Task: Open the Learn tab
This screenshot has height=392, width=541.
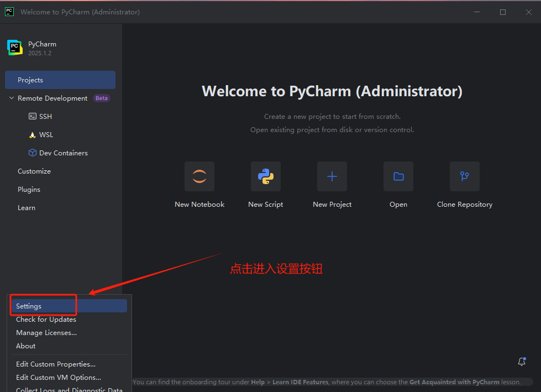Action: click(27, 208)
